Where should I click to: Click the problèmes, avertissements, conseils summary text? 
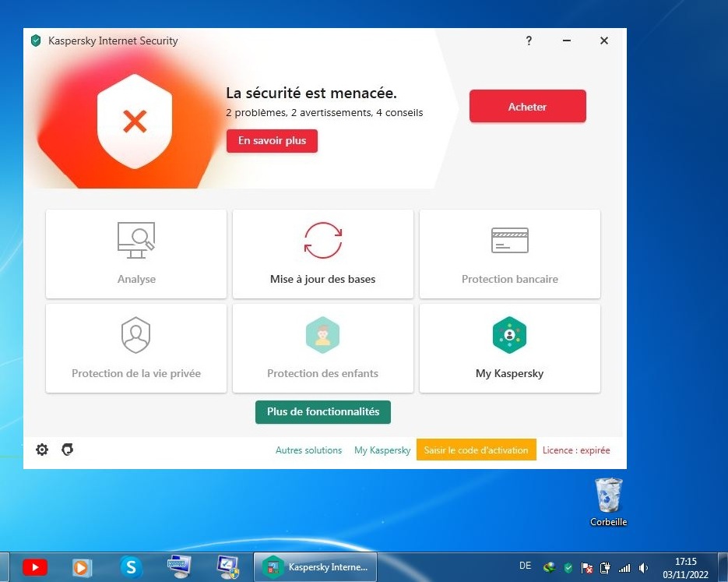coord(325,112)
